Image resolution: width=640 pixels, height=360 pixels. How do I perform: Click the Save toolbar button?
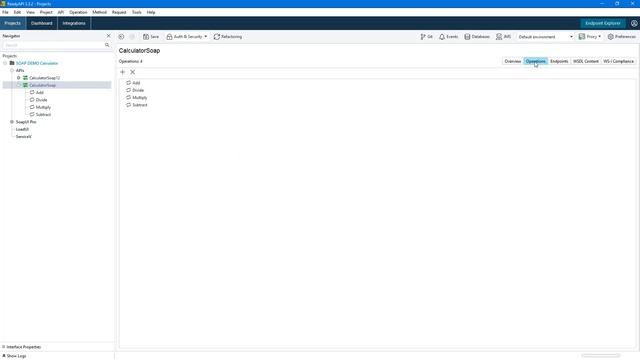[x=151, y=37]
